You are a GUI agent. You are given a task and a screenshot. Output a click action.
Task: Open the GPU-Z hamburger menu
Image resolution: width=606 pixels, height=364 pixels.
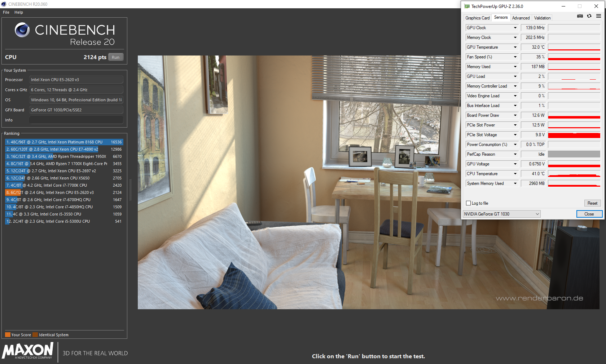(x=598, y=16)
